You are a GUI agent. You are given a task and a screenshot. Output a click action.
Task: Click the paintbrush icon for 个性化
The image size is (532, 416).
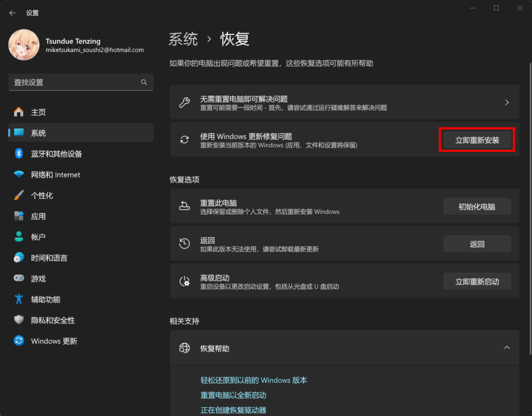(19, 196)
